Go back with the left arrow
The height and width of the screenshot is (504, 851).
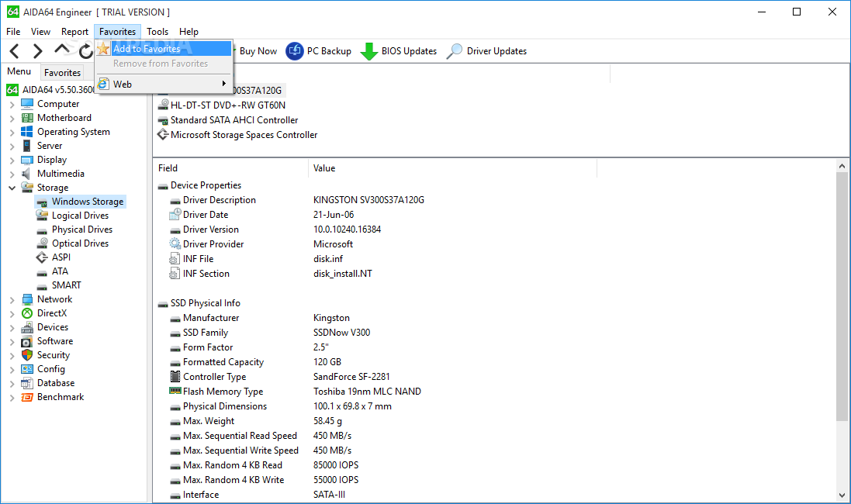[x=15, y=51]
